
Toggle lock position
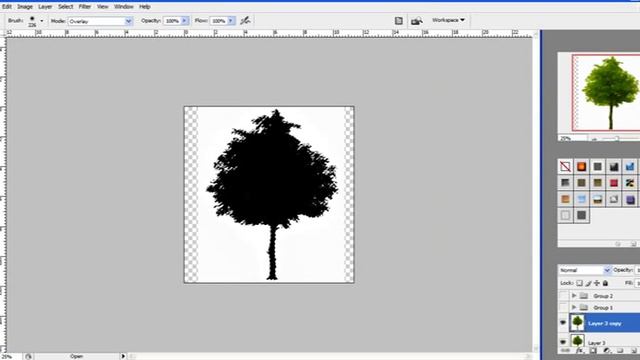pos(597,283)
